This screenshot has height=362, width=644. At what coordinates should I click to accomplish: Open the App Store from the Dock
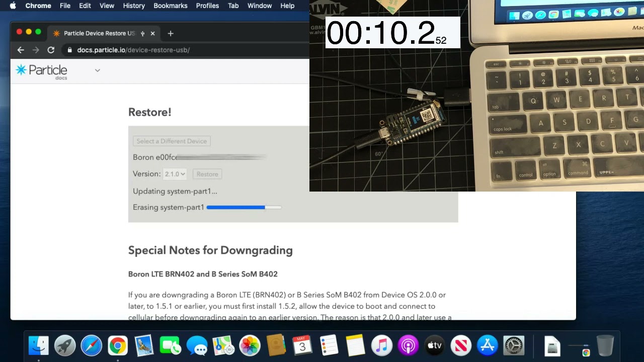click(x=487, y=346)
